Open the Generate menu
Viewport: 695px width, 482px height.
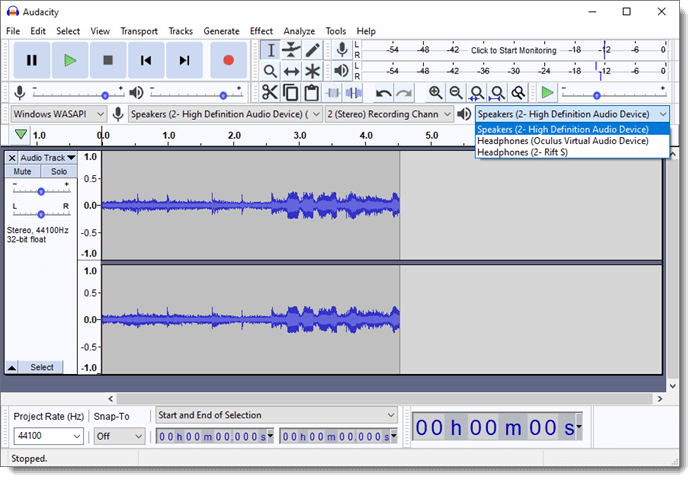221,31
